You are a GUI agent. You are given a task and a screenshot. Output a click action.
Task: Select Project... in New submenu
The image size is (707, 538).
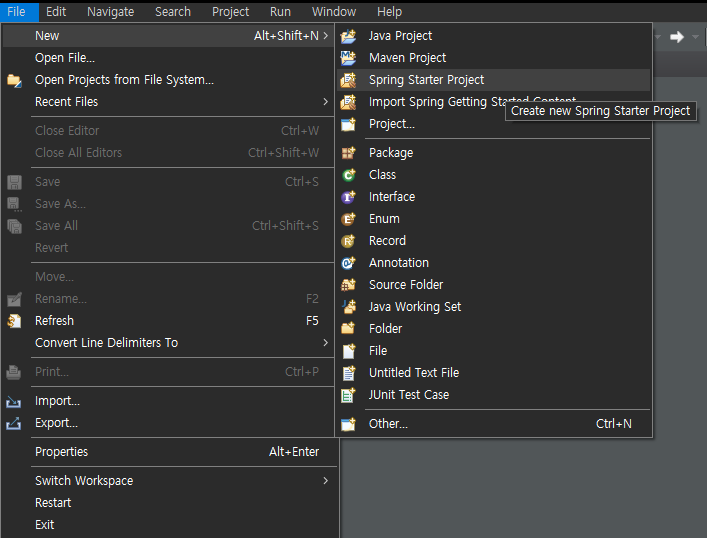click(x=493, y=124)
